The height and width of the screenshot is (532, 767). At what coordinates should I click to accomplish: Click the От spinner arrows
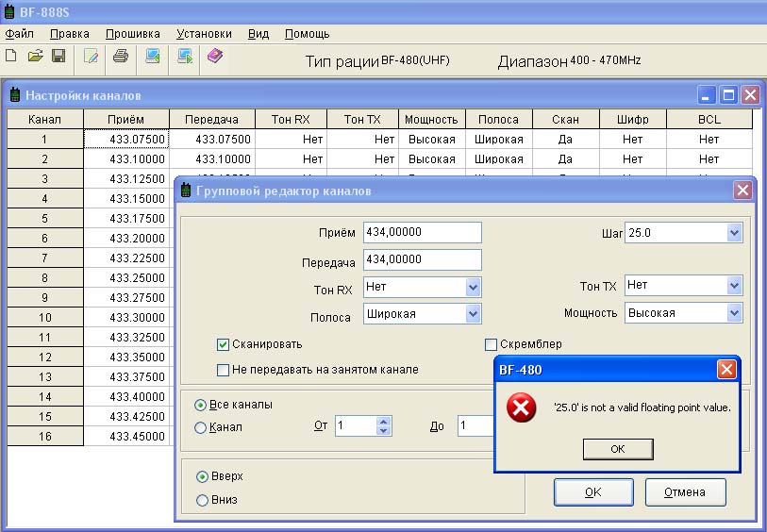383,425
